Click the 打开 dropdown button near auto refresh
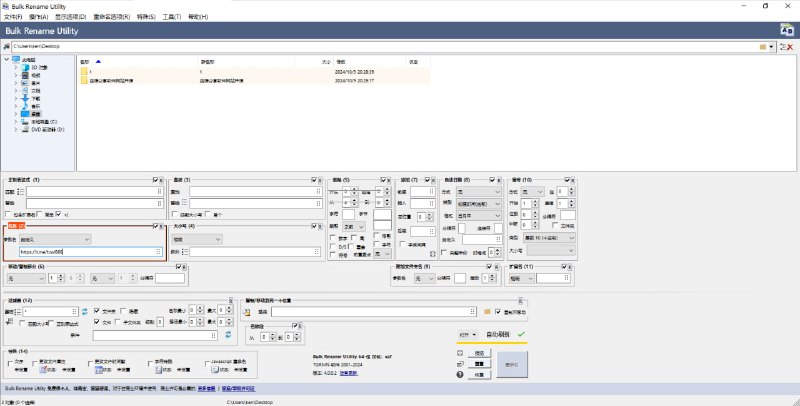 (x=468, y=335)
